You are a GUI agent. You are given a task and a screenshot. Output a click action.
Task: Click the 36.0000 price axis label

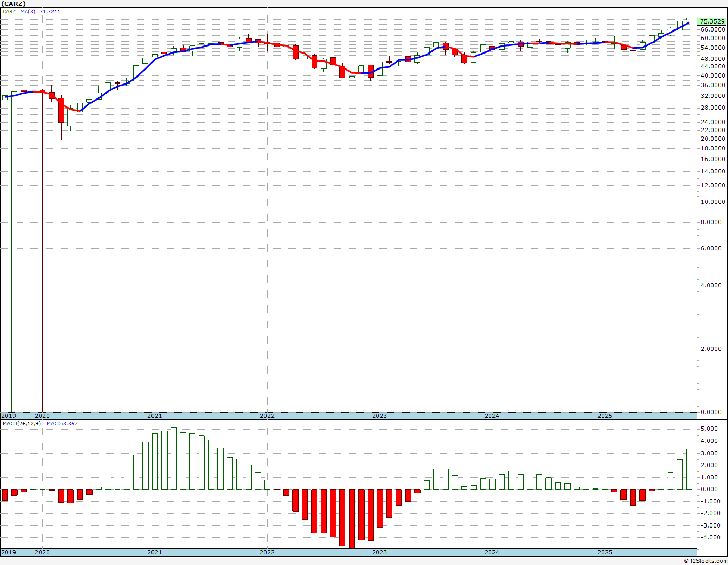[x=714, y=85]
